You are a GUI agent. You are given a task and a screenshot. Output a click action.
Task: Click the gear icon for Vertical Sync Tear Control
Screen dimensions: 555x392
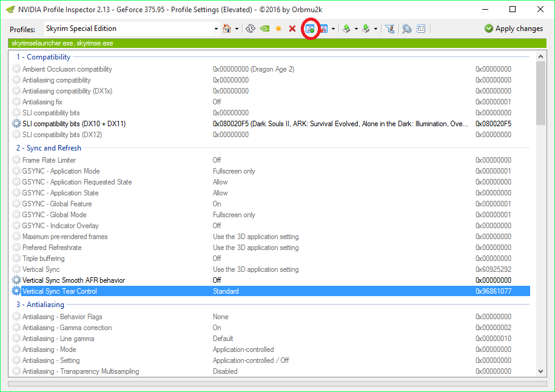point(16,291)
